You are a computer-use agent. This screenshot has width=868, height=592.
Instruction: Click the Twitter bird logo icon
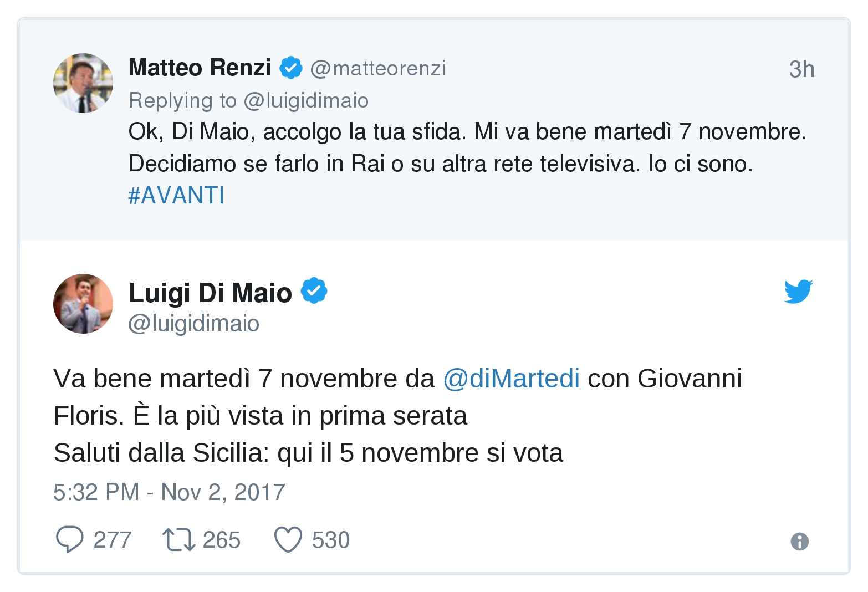point(798,292)
